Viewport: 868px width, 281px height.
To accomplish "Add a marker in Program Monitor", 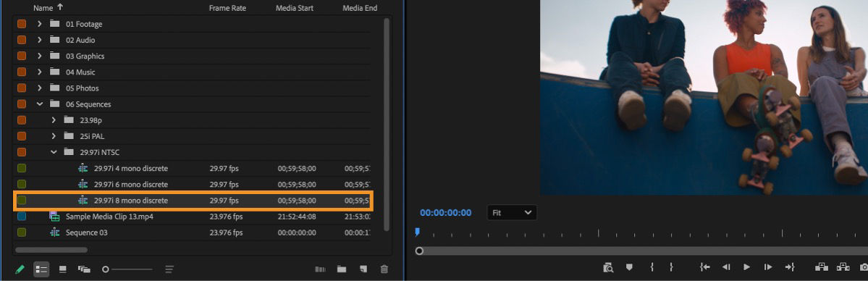I will 629,267.
